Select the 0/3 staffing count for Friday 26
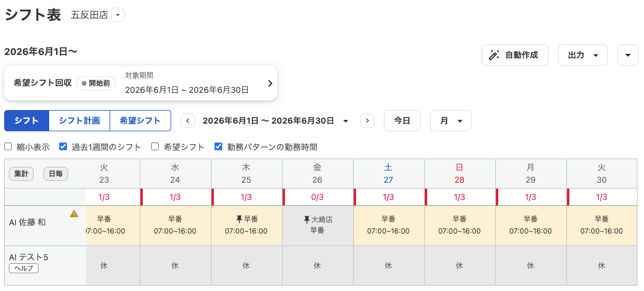 pos(318,197)
